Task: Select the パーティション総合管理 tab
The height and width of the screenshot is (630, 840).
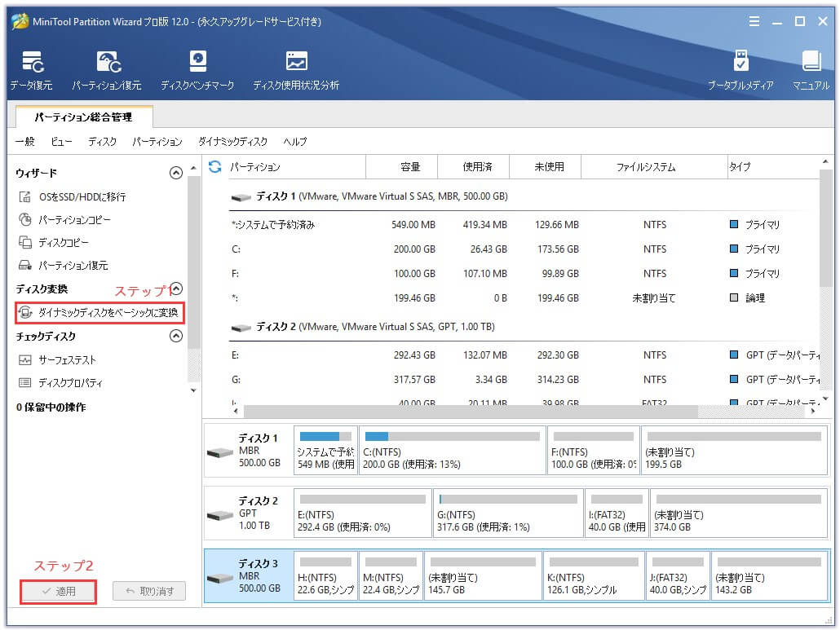Action: (83, 117)
